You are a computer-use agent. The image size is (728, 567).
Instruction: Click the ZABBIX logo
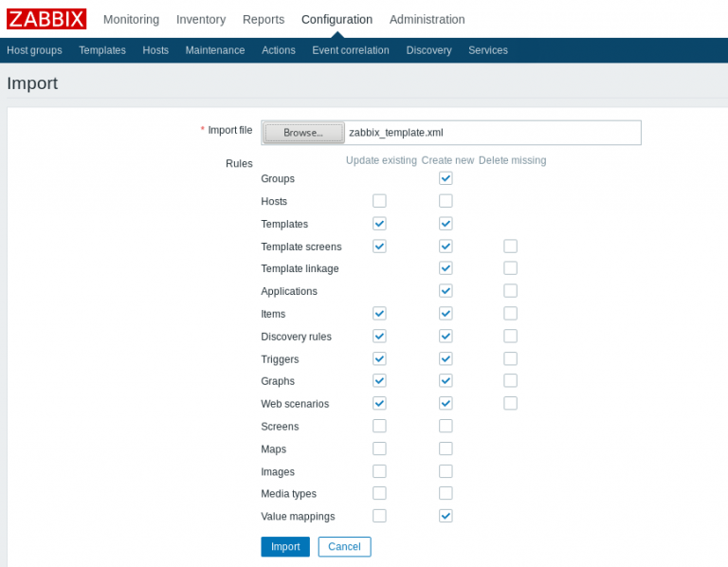46,19
